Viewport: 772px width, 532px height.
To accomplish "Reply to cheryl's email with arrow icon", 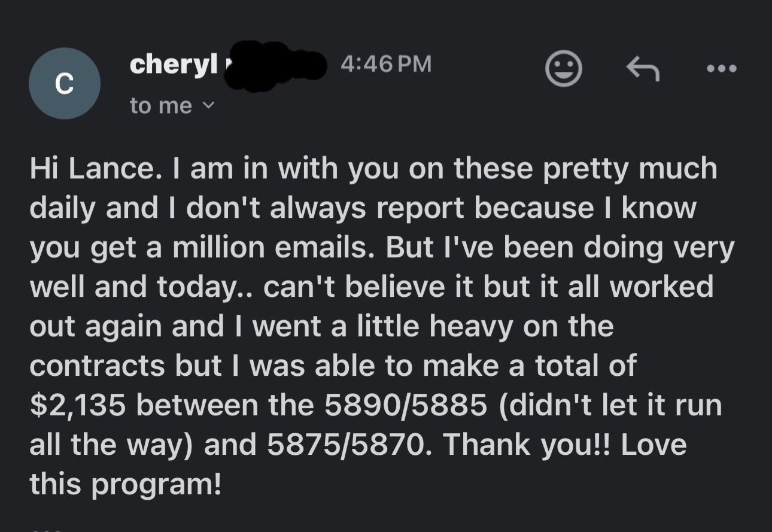I will click(x=643, y=69).
